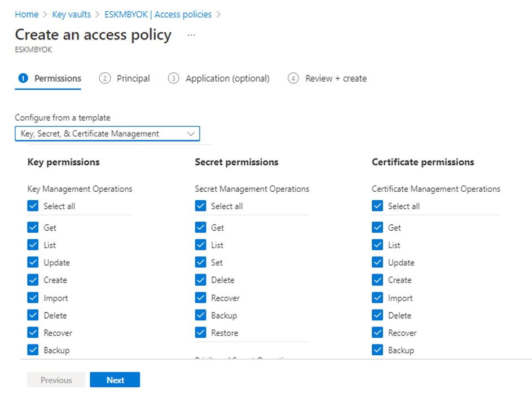
Task: Toggle Backup under Secret permissions
Action: (200, 315)
